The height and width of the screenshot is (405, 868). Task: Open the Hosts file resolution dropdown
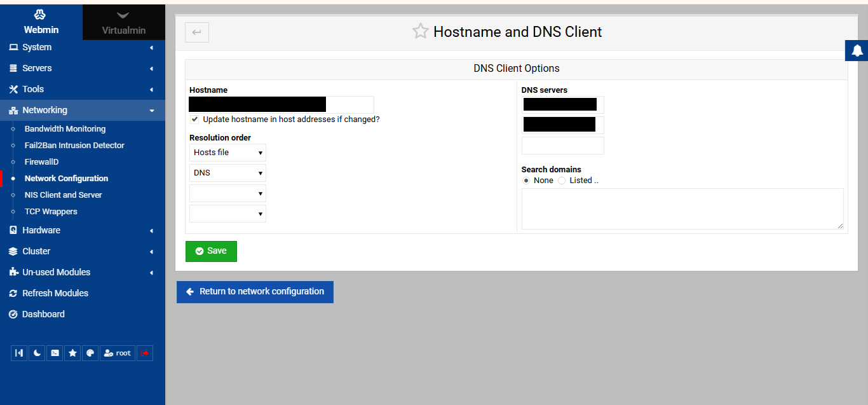click(227, 153)
